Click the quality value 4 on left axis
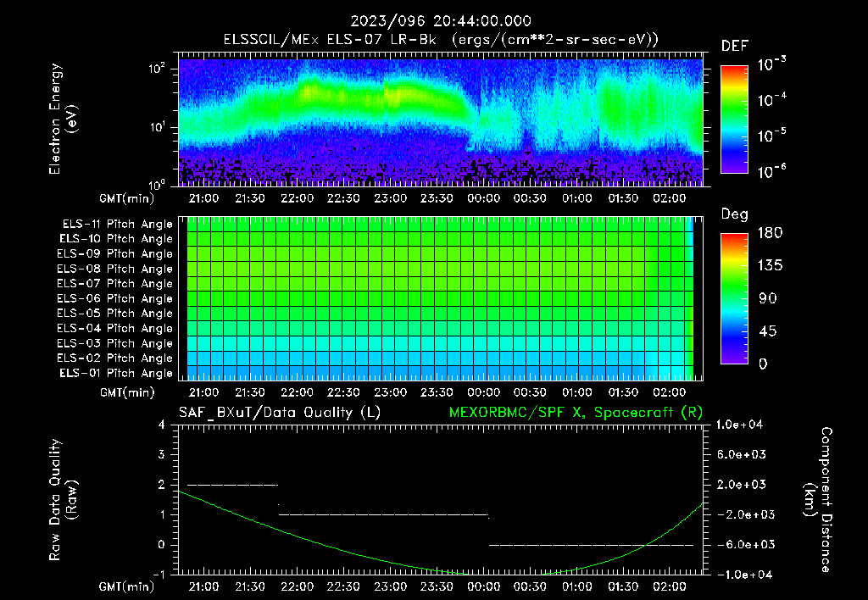Viewport: 868px width, 600px height. pos(162,425)
